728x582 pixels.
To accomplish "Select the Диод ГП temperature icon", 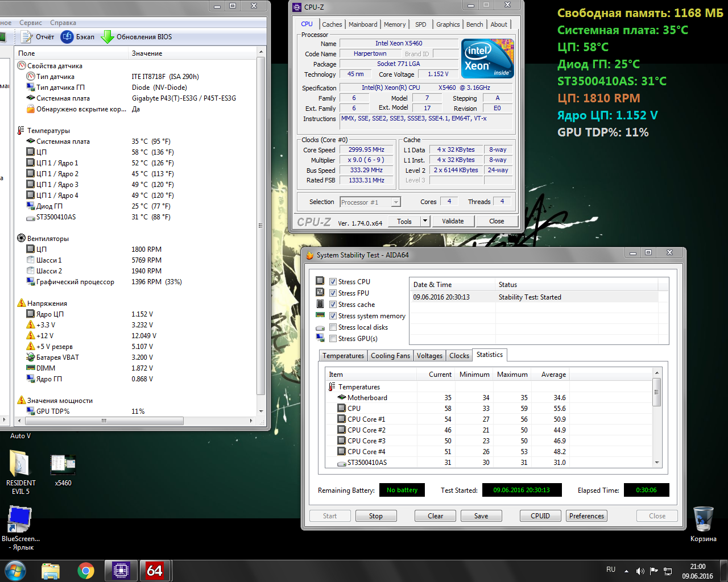I will 31,206.
